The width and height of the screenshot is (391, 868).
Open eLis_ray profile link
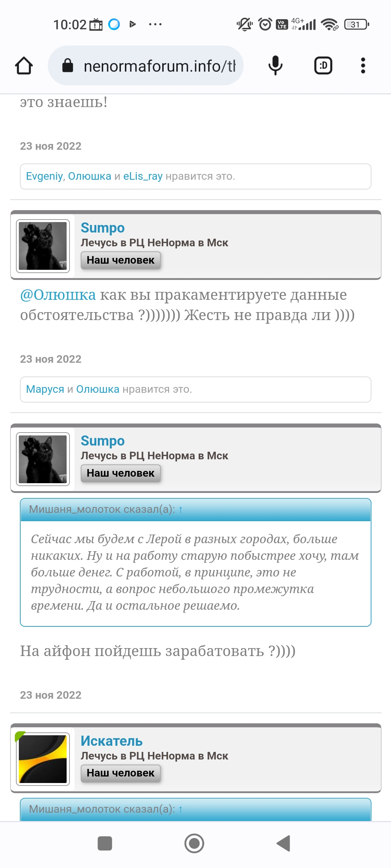143,176
